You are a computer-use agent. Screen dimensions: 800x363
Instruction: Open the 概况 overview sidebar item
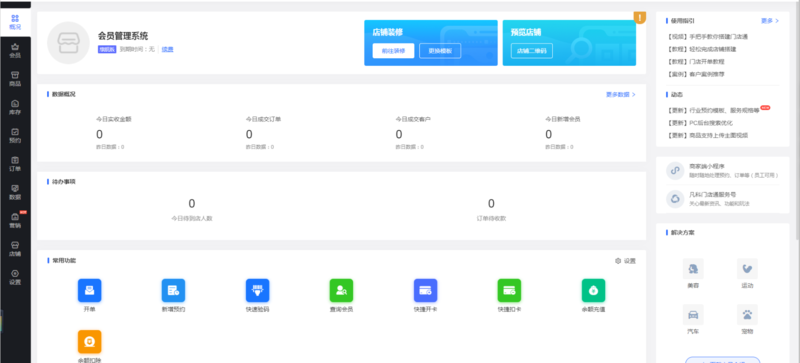[x=15, y=22]
